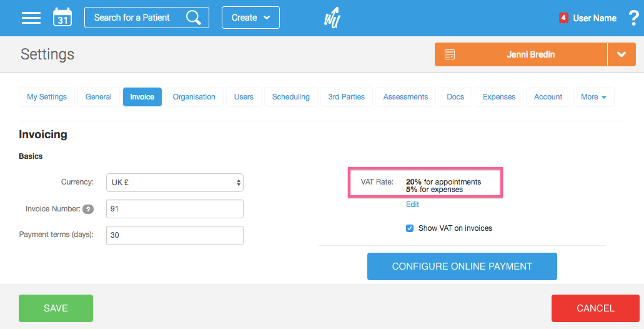Viewport: 644px width, 329px height.
Task: Open the calendar icon in header
Action: pyautogui.click(x=62, y=18)
